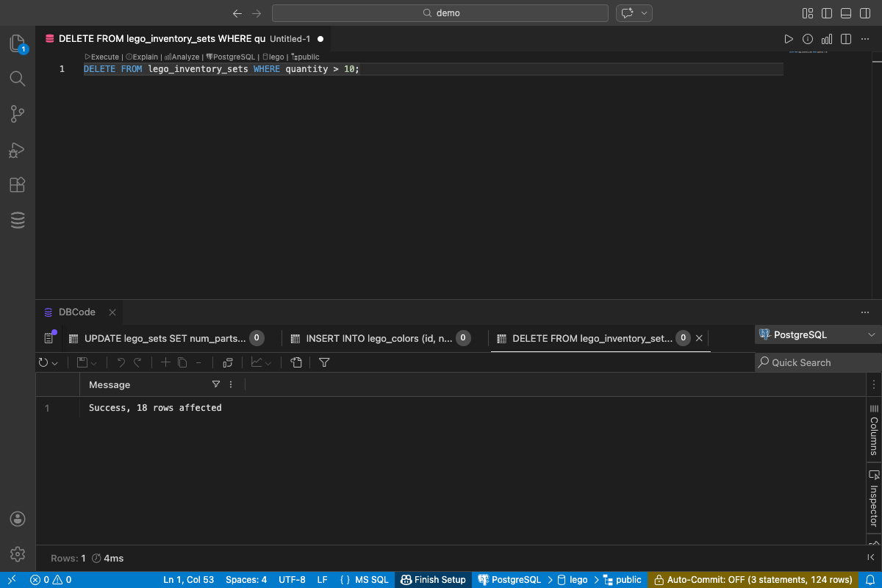
Task: Open Source Control from the activity bar
Action: click(x=18, y=114)
